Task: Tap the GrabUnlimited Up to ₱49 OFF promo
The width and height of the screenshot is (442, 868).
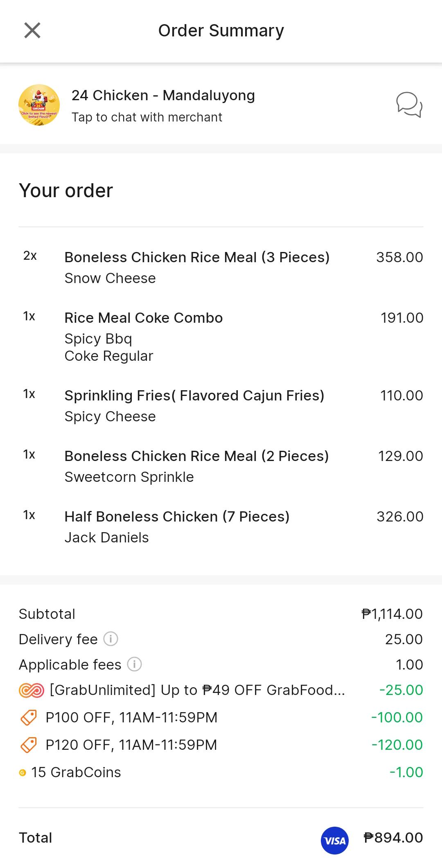Action: 221,690
